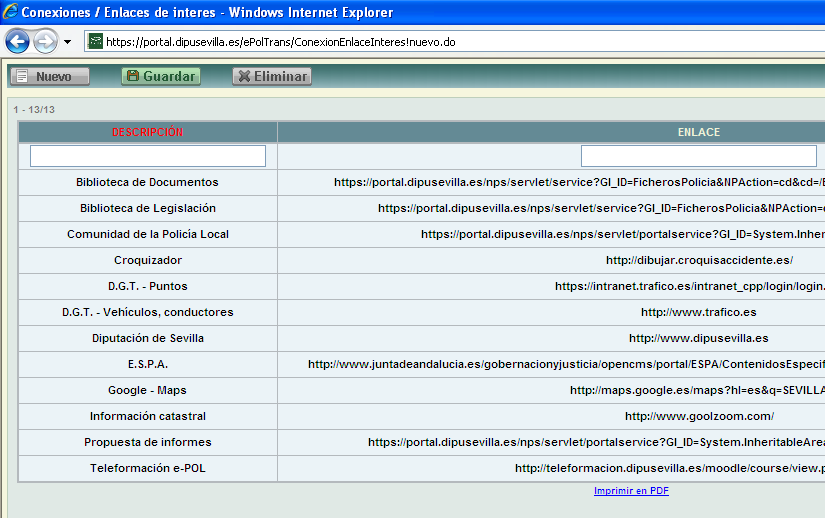This screenshot has width=825, height=518.
Task: Sort by the DESCRIPCIÓN column header
Action: click(147, 132)
